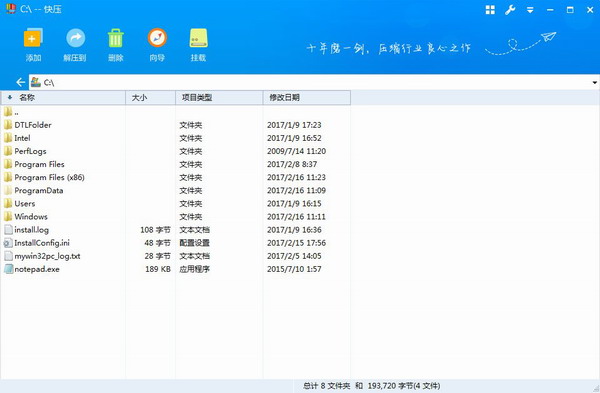Click the C:\ address path field

(x=310, y=82)
